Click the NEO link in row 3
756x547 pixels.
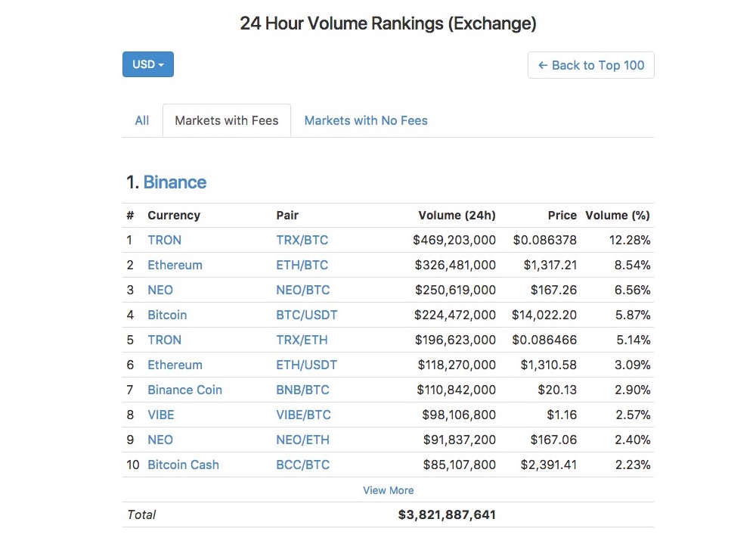160,291
